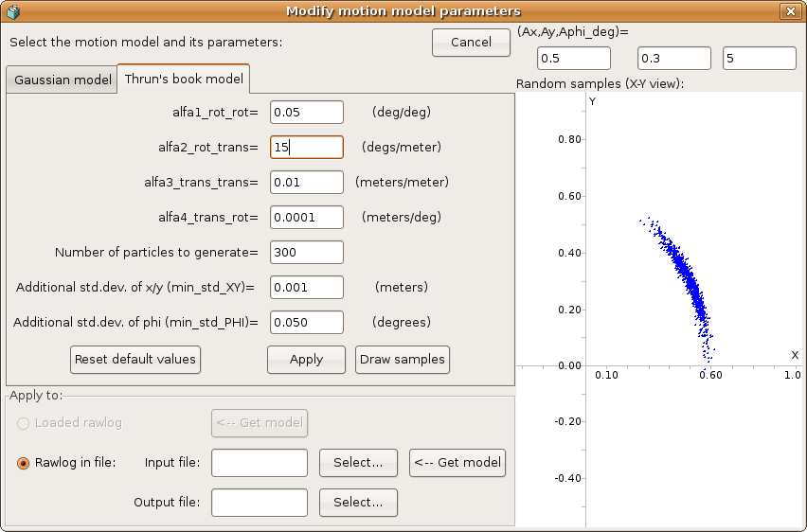Edit the alfa3_trans_trans value field
Screen dimensions: 807x532
point(306,182)
